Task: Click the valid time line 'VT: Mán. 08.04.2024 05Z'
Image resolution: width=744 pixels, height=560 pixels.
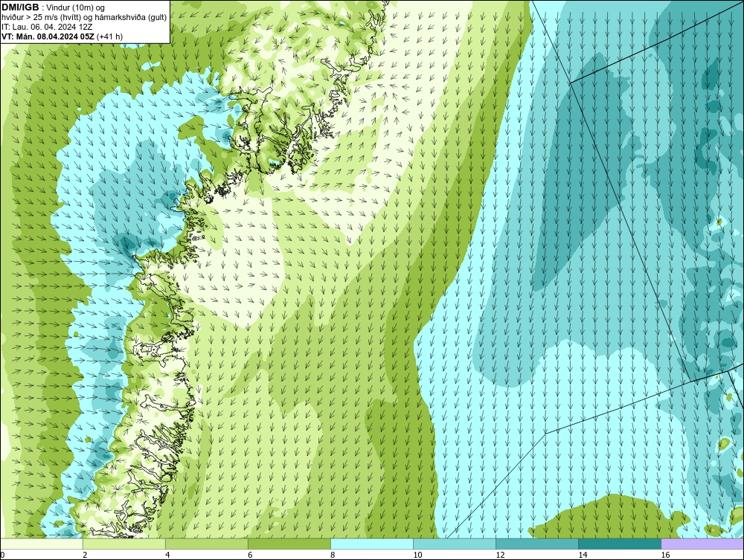Action: pos(48,36)
